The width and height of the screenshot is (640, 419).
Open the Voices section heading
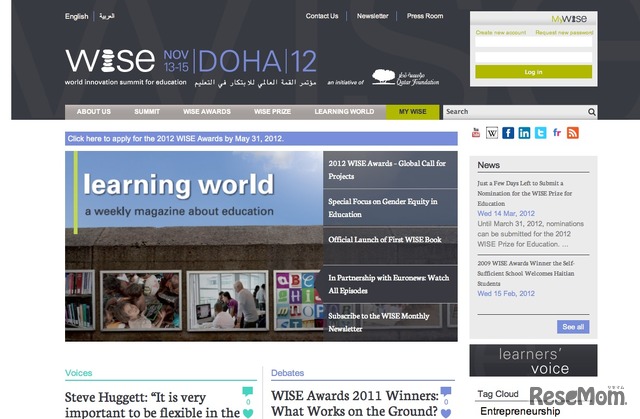78,373
